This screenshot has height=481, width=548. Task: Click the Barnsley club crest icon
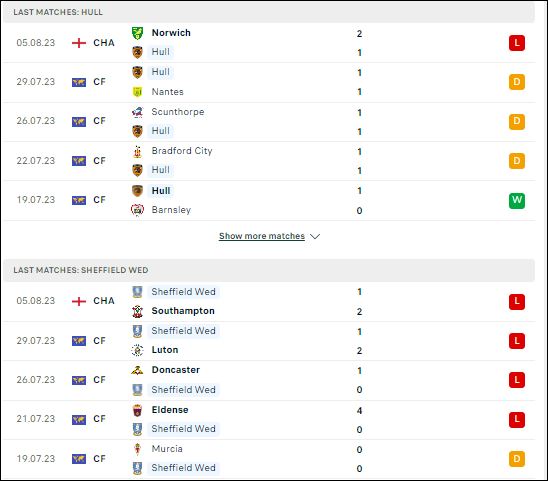137,210
